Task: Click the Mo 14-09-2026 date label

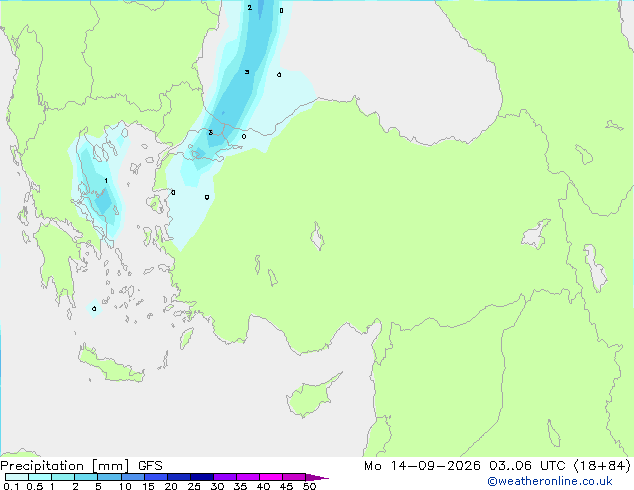Action: pos(423,466)
